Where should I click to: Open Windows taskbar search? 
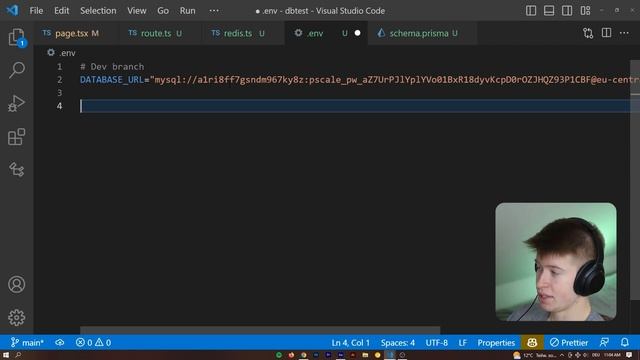coord(18,355)
